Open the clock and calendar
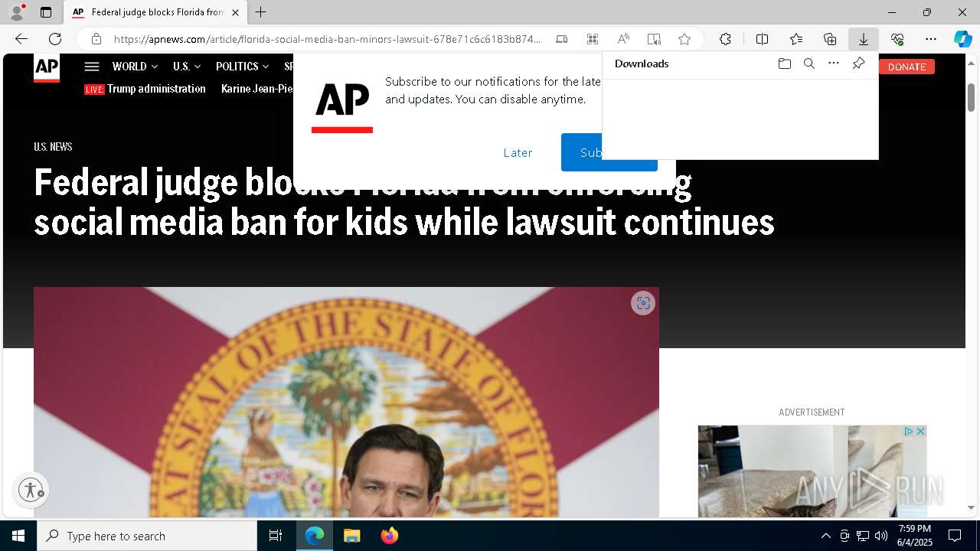The height and width of the screenshot is (551, 980). click(915, 536)
